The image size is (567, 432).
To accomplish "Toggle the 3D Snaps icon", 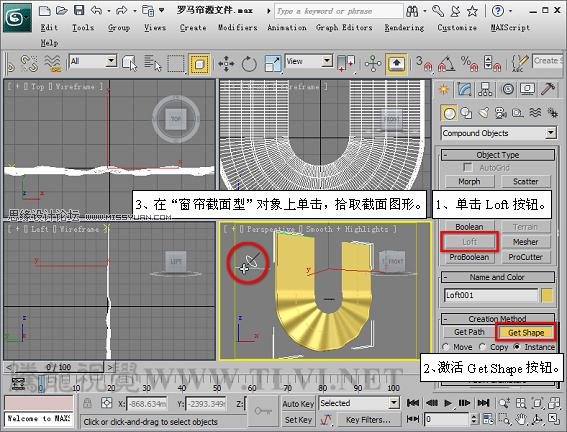I will click(424, 63).
